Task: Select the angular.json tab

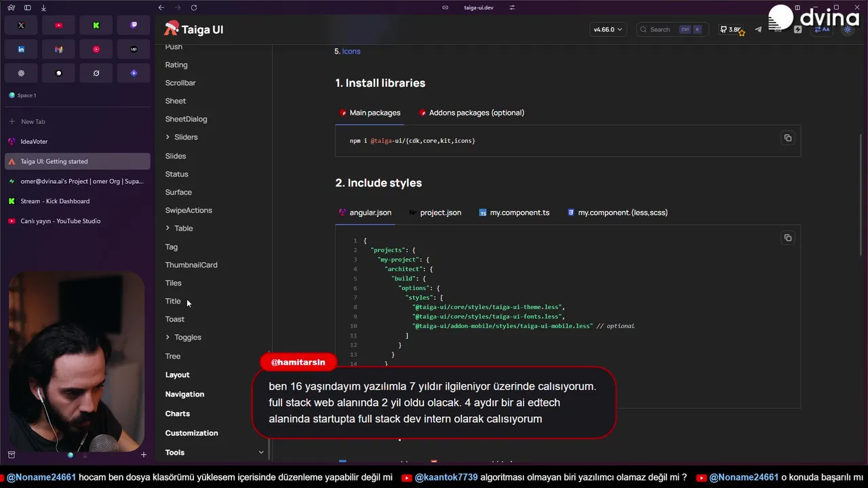Action: click(x=365, y=212)
